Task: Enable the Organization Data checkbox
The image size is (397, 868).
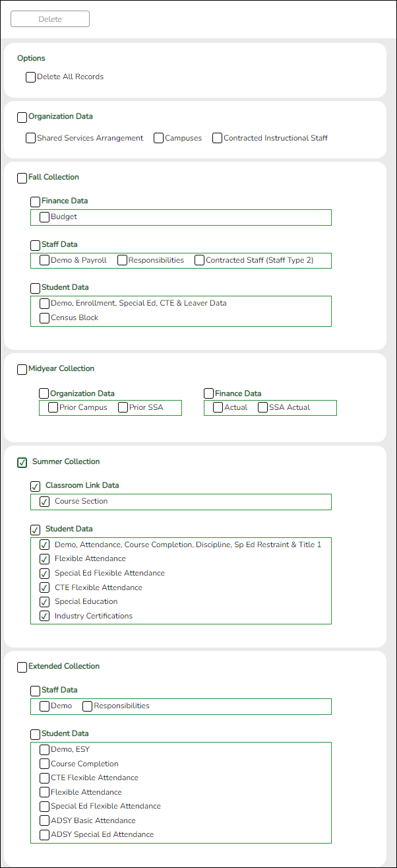Action: (x=22, y=117)
